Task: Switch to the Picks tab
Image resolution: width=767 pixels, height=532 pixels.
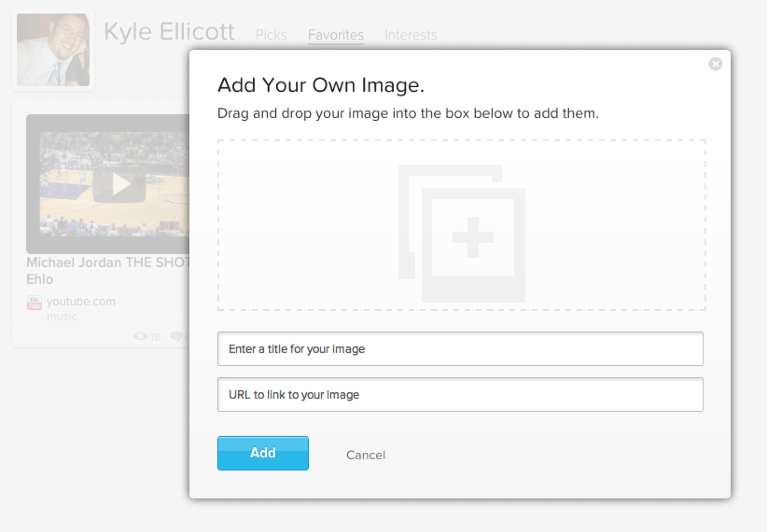Action: 271,35
